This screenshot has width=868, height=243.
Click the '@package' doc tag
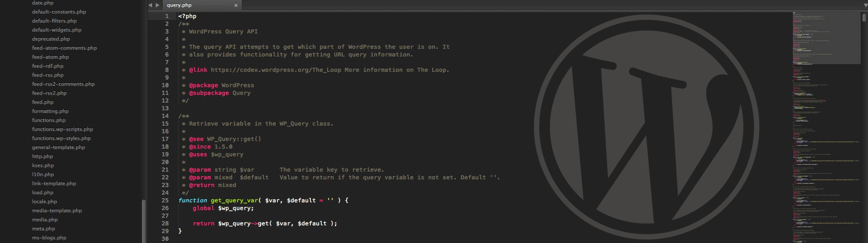(x=204, y=85)
